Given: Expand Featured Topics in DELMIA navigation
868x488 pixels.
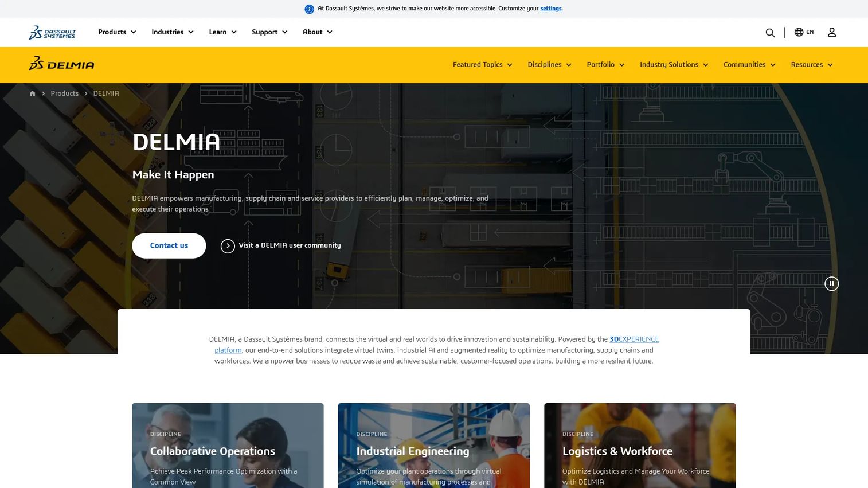Looking at the screenshot, I should (x=482, y=65).
